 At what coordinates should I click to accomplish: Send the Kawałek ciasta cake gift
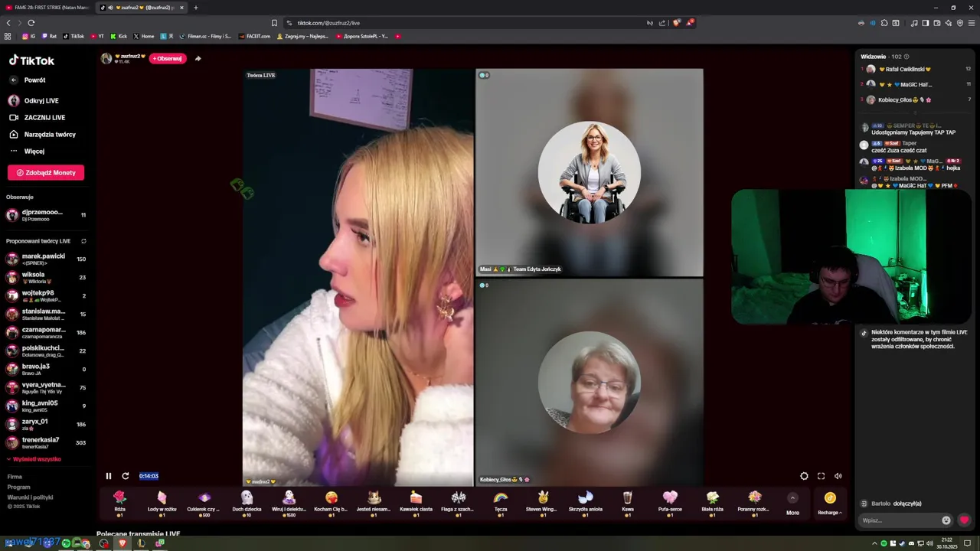[x=416, y=503]
